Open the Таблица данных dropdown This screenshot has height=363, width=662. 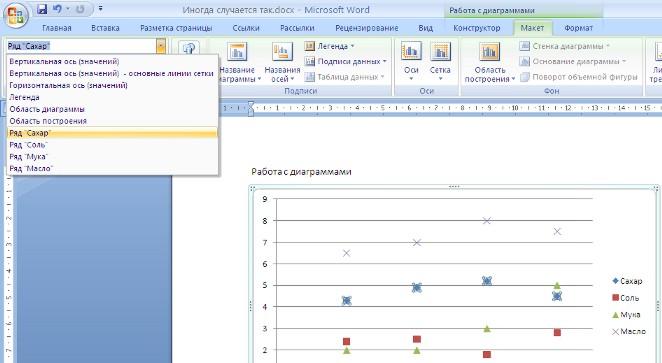coord(345,77)
